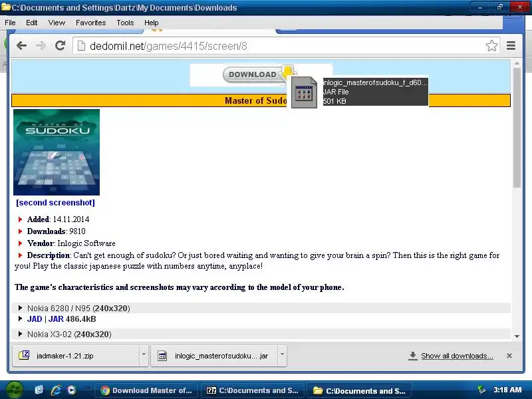Viewport: 532px width, 399px height.
Task: Click the Downloads: 9810 text
Action: pyautogui.click(x=57, y=231)
